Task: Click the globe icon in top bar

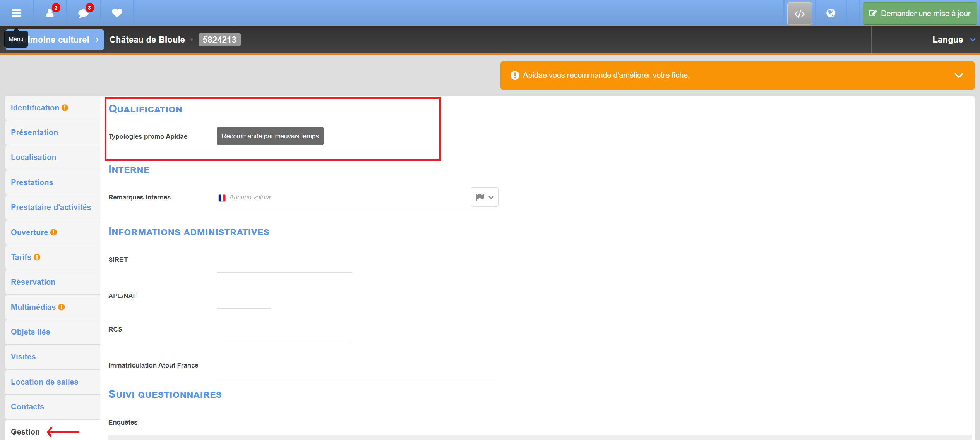Action: coord(831,13)
